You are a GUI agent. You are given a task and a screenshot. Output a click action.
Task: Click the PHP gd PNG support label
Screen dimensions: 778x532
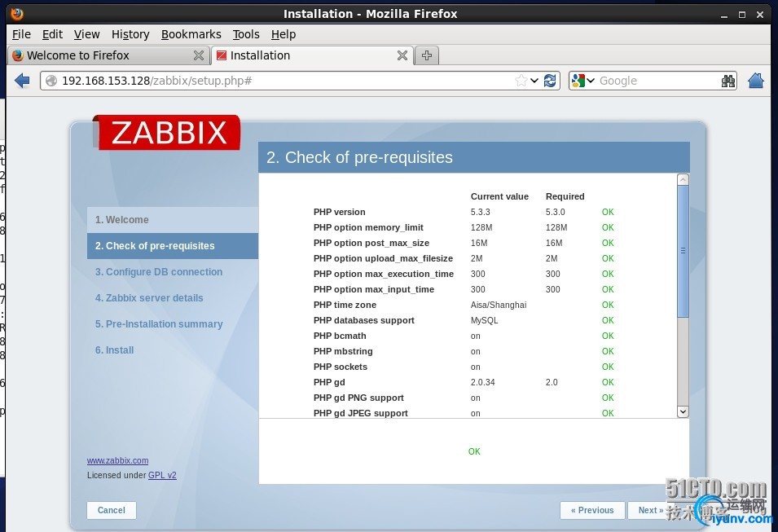click(358, 398)
